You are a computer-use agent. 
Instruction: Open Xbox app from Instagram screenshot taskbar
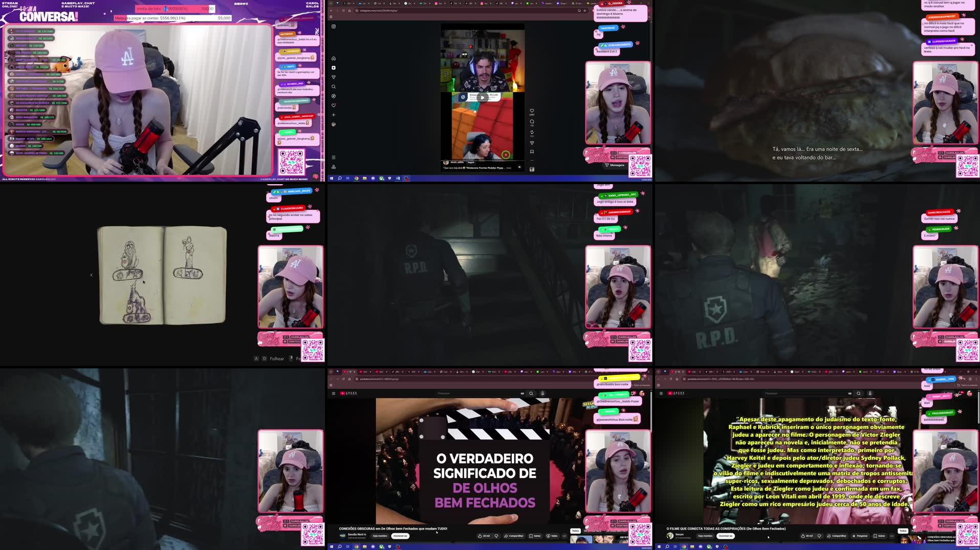[381, 178]
